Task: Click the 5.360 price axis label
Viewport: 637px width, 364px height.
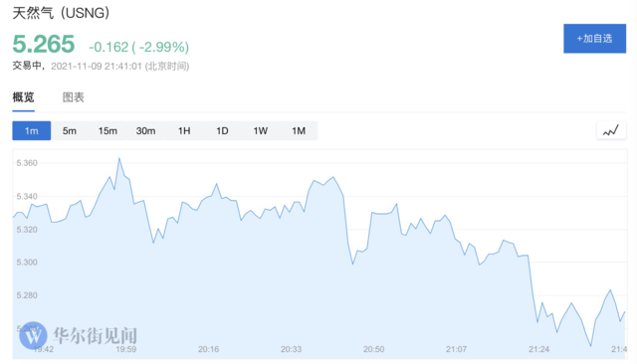Action: coord(27,163)
